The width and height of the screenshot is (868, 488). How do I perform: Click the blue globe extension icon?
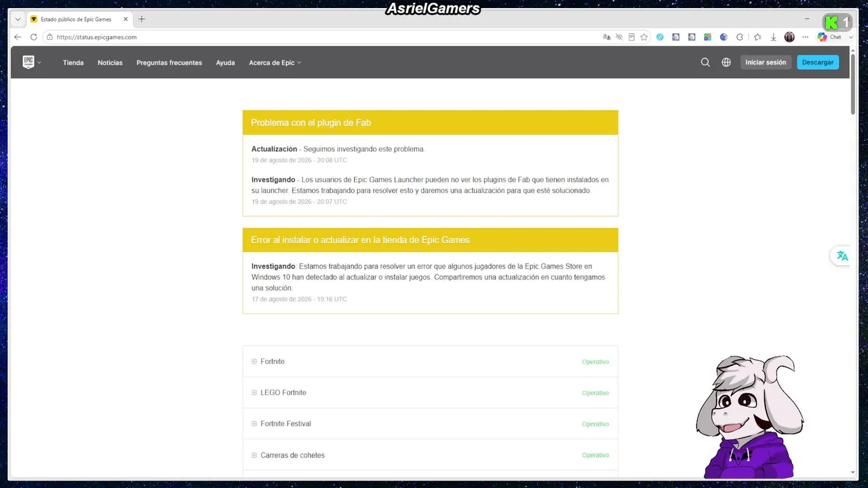724,37
